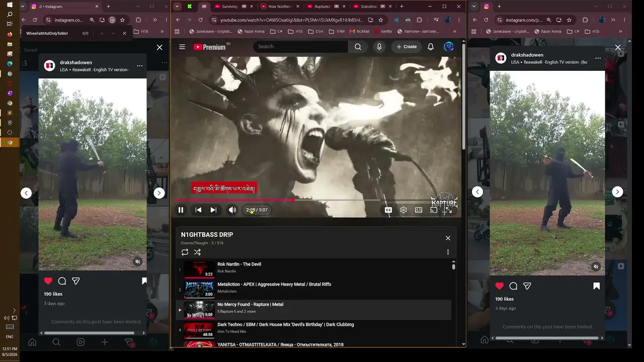Close the post viewer in left Instagram window

coord(159,47)
